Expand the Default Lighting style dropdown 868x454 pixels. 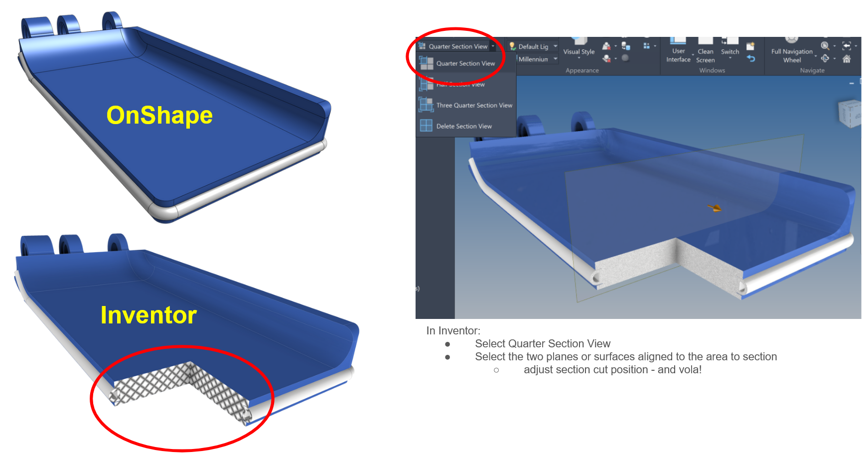(556, 46)
